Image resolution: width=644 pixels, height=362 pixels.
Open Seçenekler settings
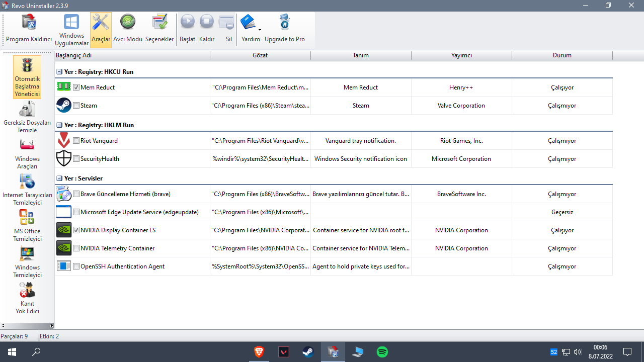pyautogui.click(x=159, y=30)
